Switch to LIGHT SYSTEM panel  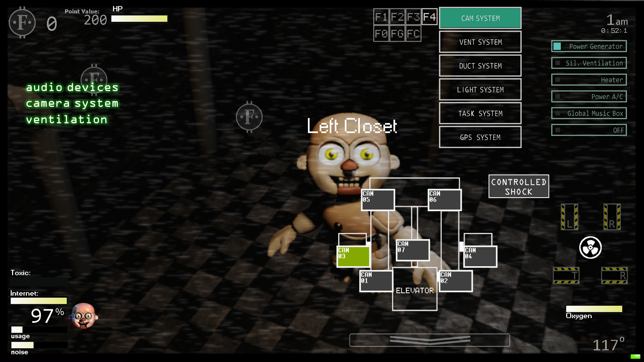tap(480, 90)
